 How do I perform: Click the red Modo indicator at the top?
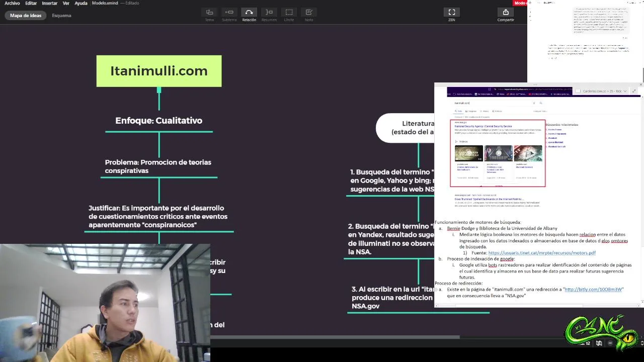(521, 3)
